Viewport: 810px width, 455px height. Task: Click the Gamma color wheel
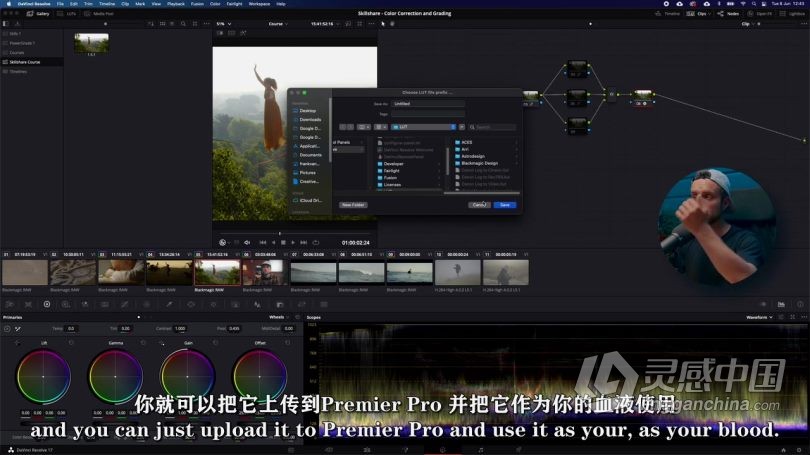click(115, 376)
